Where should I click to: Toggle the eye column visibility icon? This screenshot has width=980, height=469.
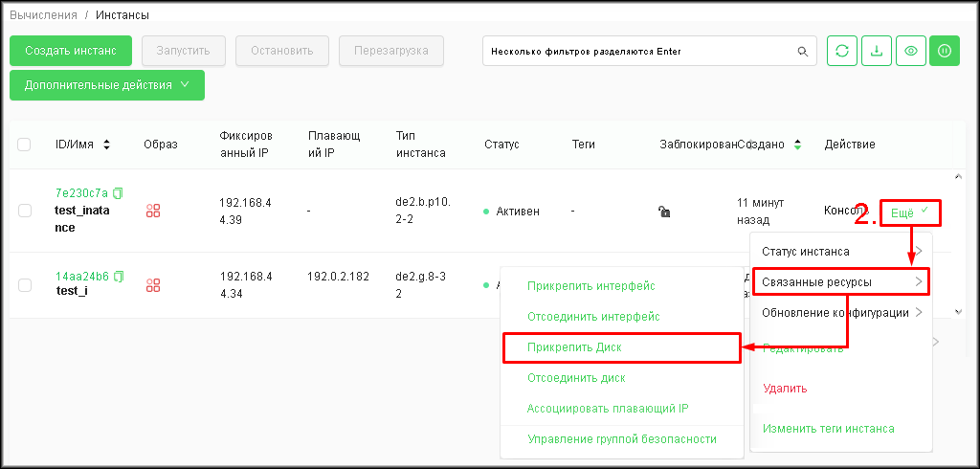(x=910, y=51)
